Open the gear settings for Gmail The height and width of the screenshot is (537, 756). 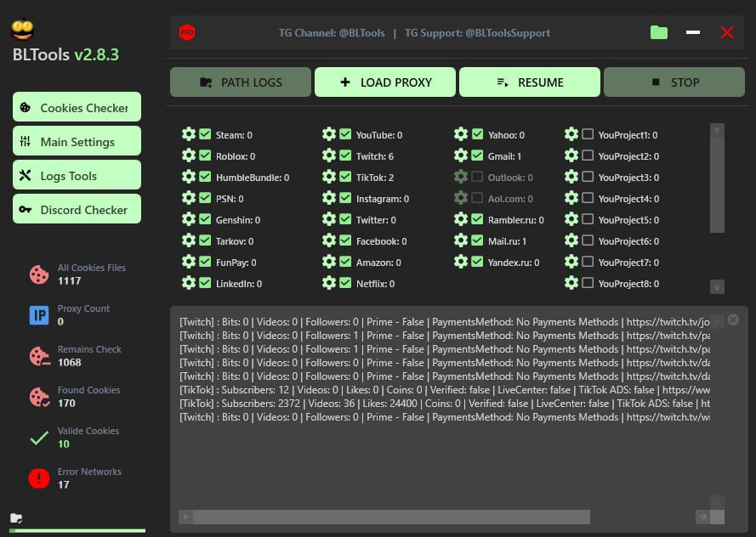[460, 155]
